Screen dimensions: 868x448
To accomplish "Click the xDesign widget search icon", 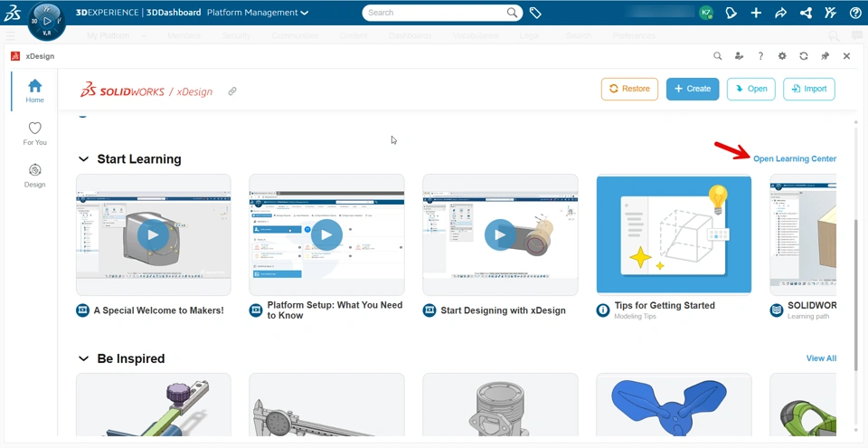I will (717, 56).
